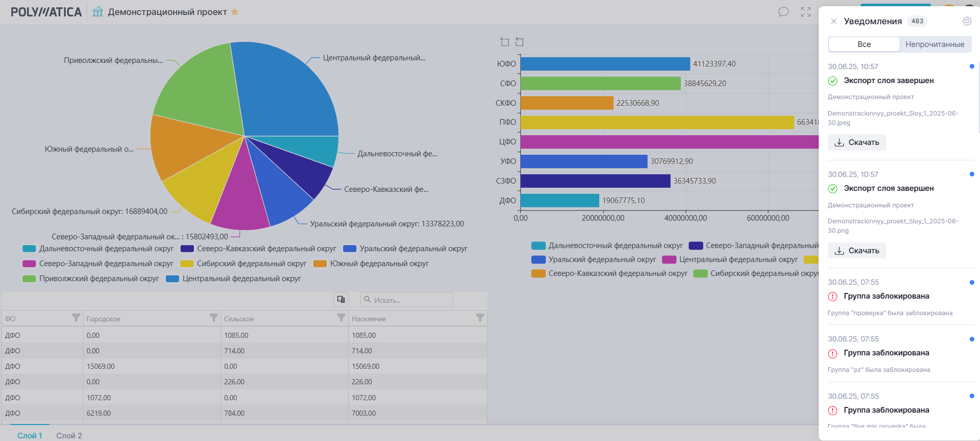This screenshot has height=441, width=980.
Task: Click the rotate icon above bar chart
Action: click(519, 42)
